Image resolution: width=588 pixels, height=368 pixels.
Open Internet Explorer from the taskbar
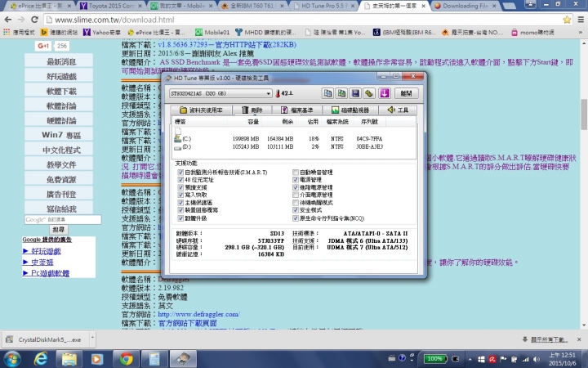pyautogui.click(x=41, y=359)
